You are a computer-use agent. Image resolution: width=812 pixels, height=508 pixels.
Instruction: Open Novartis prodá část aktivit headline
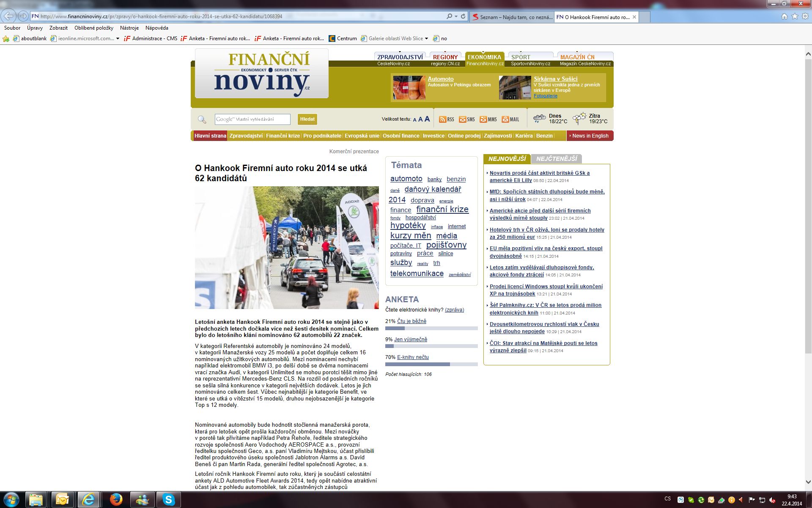540,177
